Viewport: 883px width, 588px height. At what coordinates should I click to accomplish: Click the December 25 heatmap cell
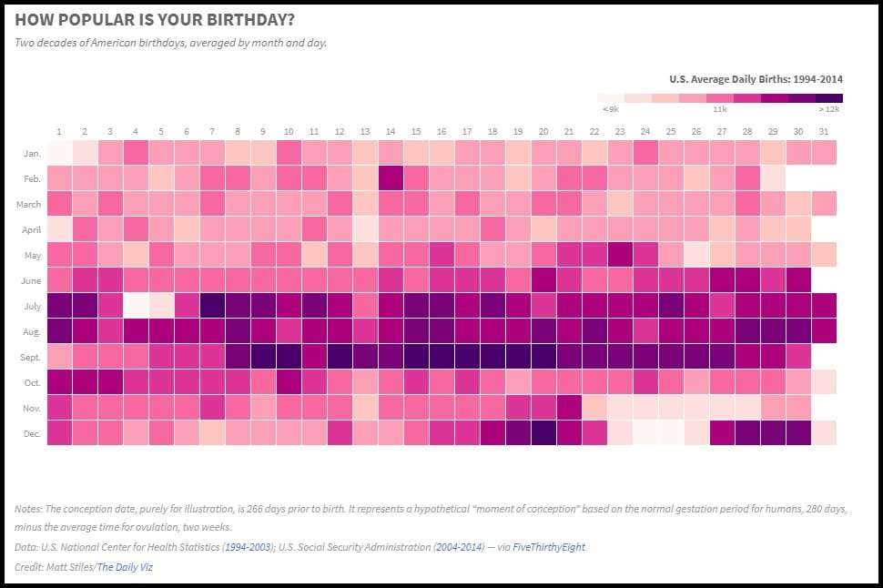point(671,432)
